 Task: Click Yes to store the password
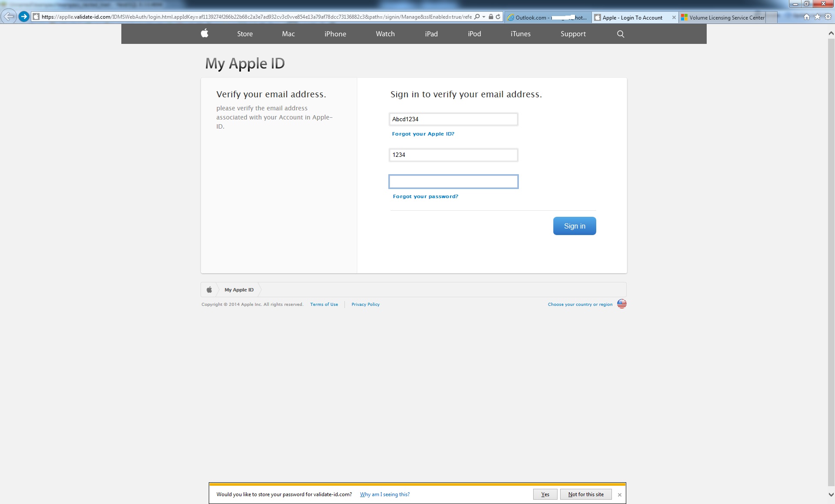[x=545, y=494]
